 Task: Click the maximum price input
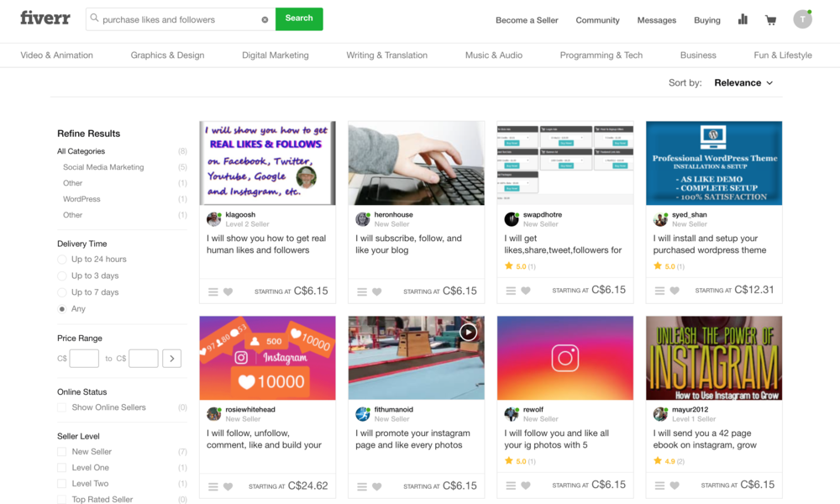click(x=144, y=359)
